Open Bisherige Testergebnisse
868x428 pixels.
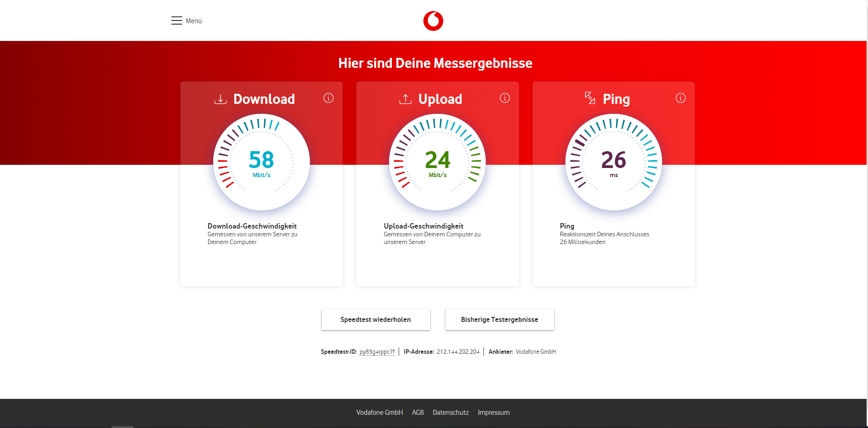click(x=500, y=320)
